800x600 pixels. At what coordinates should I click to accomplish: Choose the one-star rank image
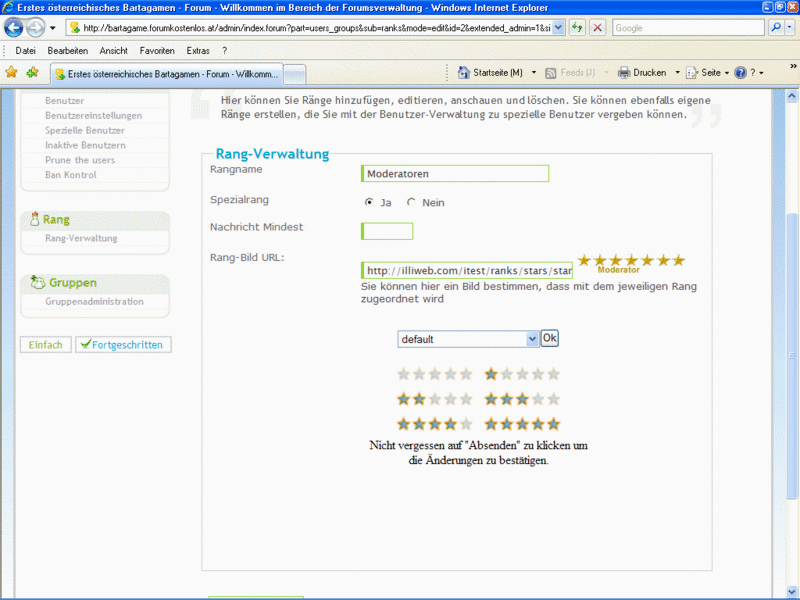click(522, 374)
